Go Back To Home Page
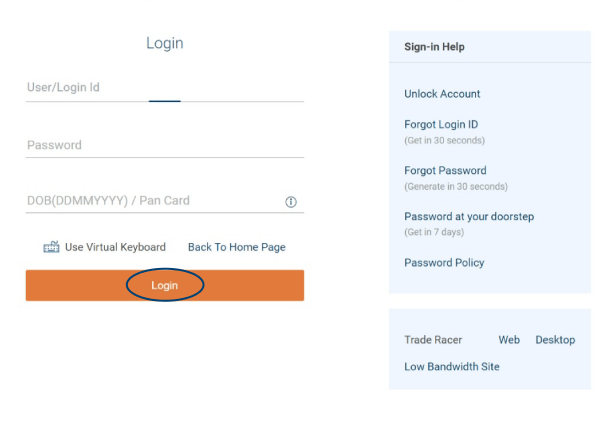The image size is (610, 430). coord(236,247)
